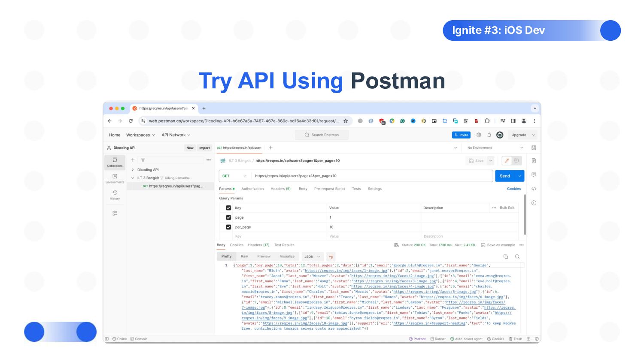Open the browser extensions puzzle icon
The height and width of the screenshot is (362, 644).
coord(487,121)
